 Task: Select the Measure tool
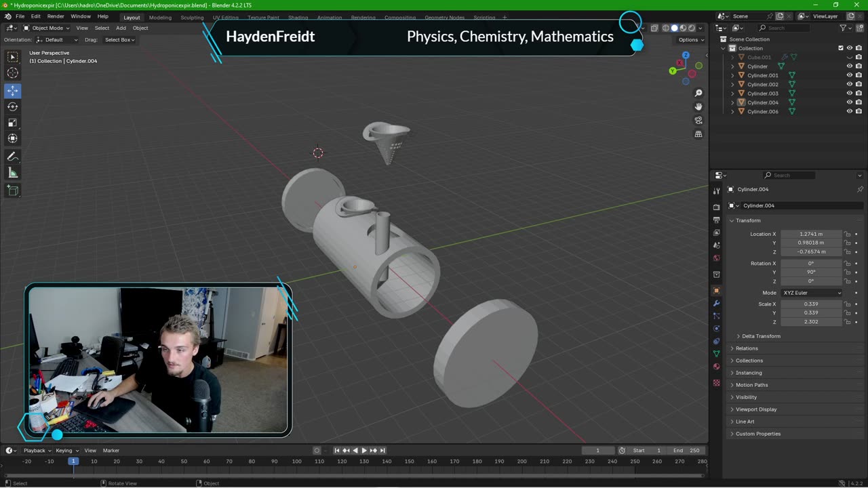[x=13, y=173]
